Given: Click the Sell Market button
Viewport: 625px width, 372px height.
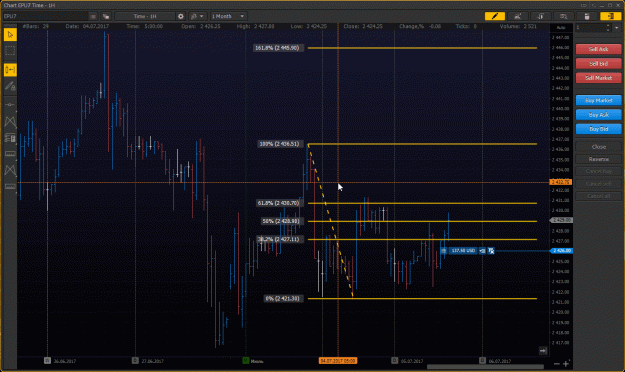Looking at the screenshot, I should 598,78.
